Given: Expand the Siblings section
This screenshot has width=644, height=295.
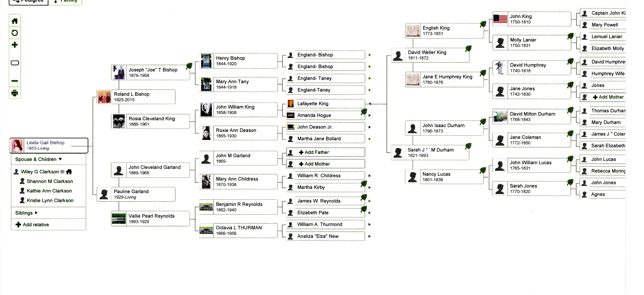Looking at the screenshot, I should [x=36, y=213].
